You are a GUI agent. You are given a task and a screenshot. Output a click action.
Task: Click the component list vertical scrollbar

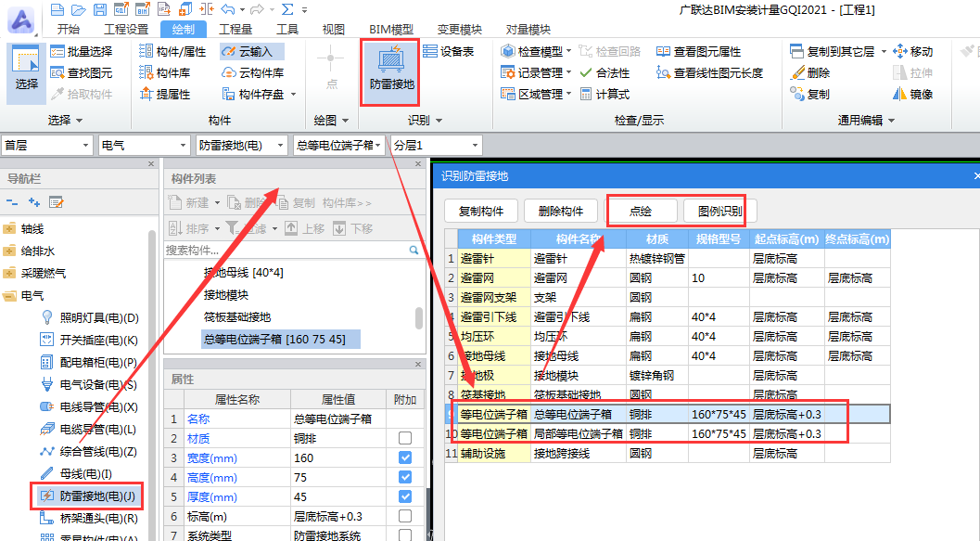tap(419, 317)
